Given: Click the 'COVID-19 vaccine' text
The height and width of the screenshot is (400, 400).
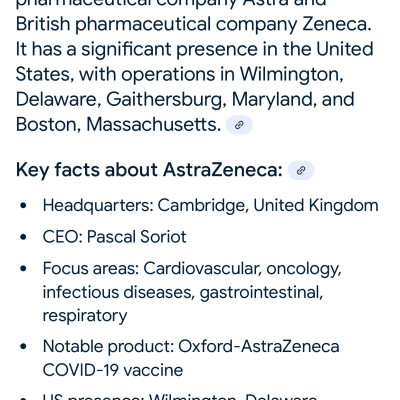Looking at the screenshot, I should coord(113,370).
